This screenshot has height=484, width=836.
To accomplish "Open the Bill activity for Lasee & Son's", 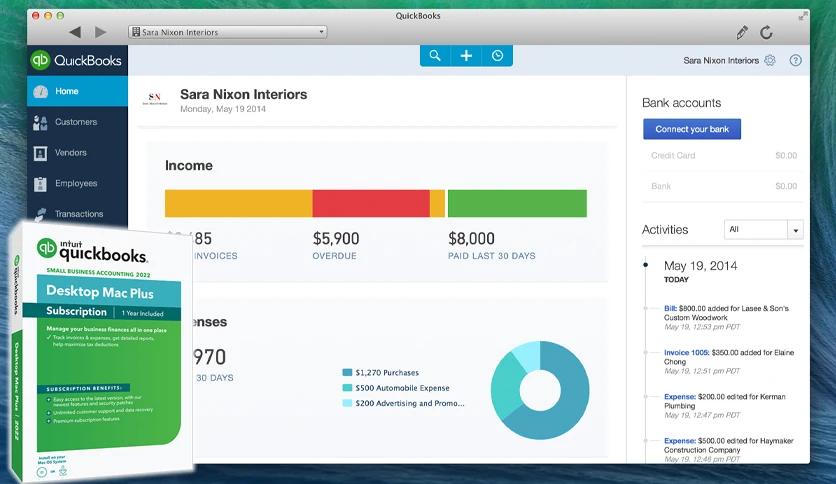I will [672, 309].
